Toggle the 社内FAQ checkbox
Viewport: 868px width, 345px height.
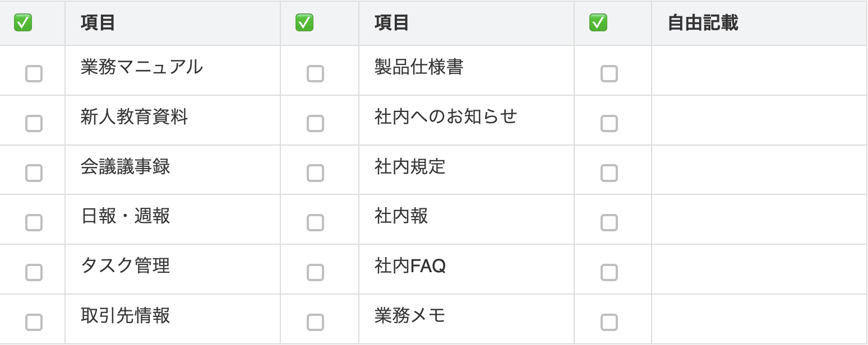tap(315, 272)
